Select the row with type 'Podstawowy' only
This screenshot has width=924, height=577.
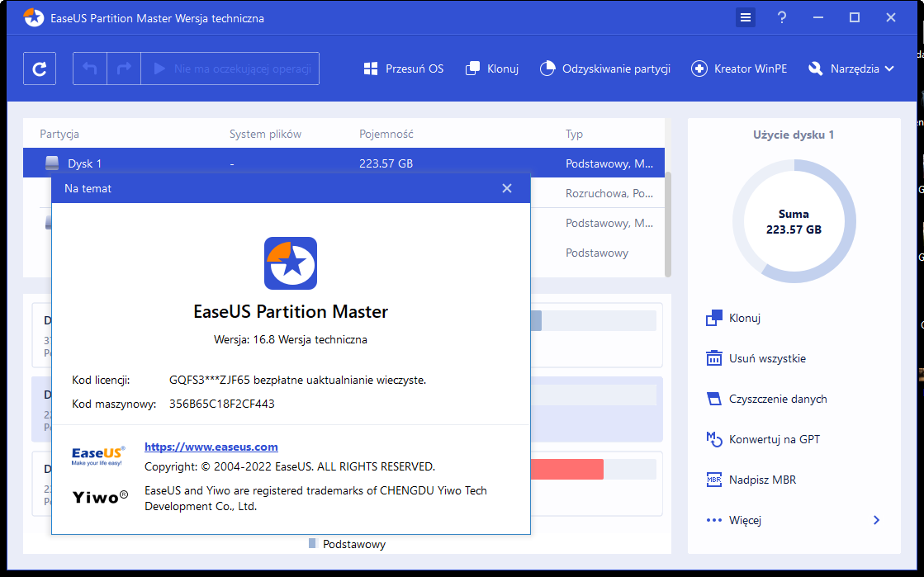pos(598,253)
